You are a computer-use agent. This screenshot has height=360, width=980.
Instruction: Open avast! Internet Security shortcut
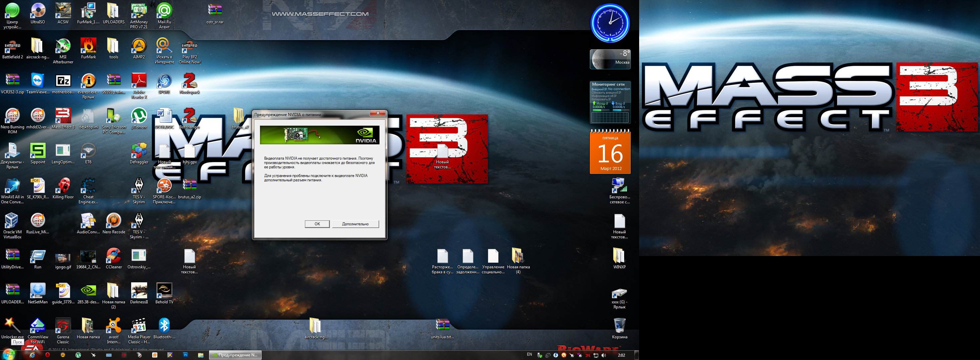[x=114, y=331]
